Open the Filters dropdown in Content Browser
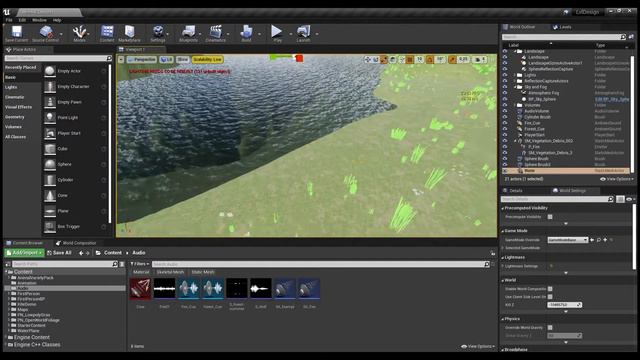The width and height of the screenshot is (640, 360). click(x=140, y=264)
